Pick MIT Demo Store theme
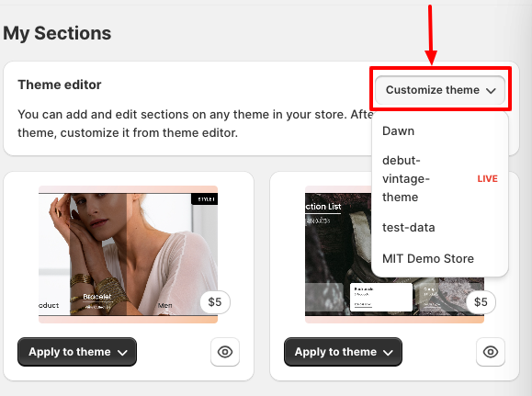The height and width of the screenshot is (396, 532). 440,258
